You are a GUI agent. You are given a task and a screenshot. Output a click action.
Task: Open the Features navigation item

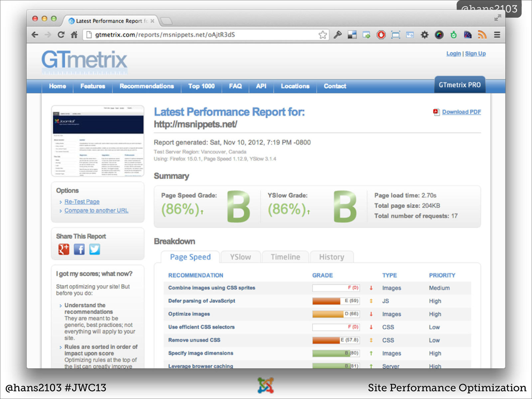[93, 86]
